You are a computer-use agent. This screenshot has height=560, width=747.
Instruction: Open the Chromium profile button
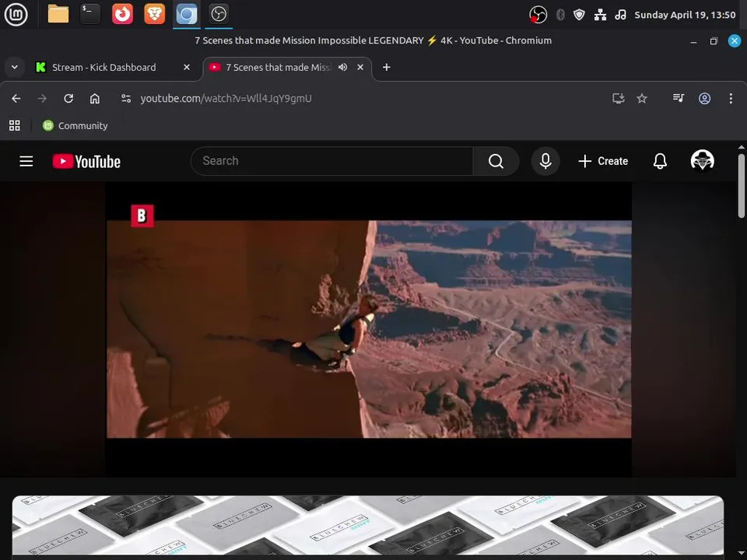705,99
